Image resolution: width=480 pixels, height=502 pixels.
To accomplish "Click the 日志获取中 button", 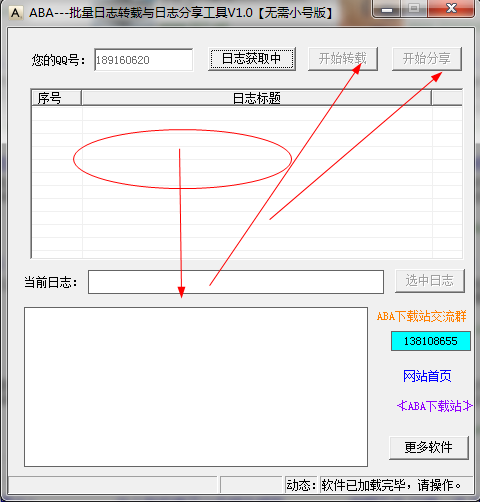I will pos(252,59).
